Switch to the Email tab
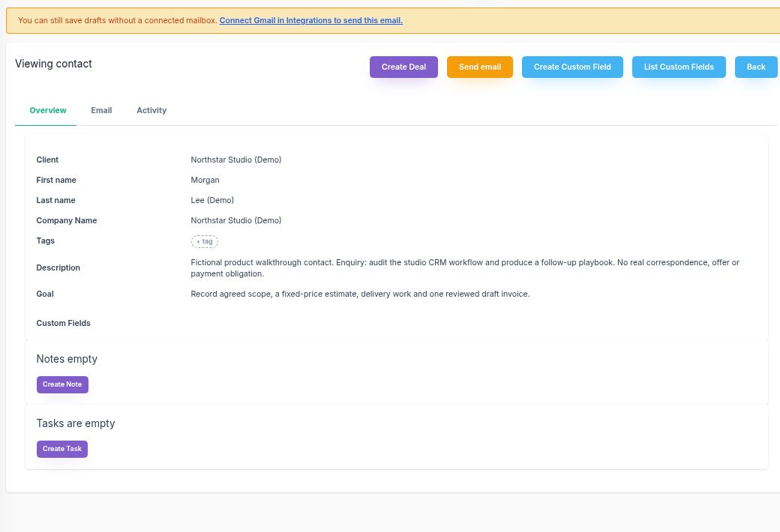Image resolution: width=780 pixels, height=532 pixels. click(101, 110)
